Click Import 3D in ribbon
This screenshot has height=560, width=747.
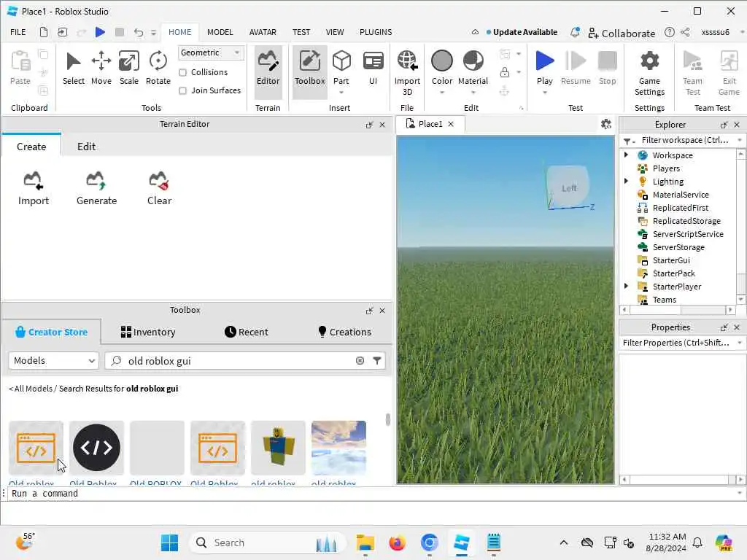[407, 72]
